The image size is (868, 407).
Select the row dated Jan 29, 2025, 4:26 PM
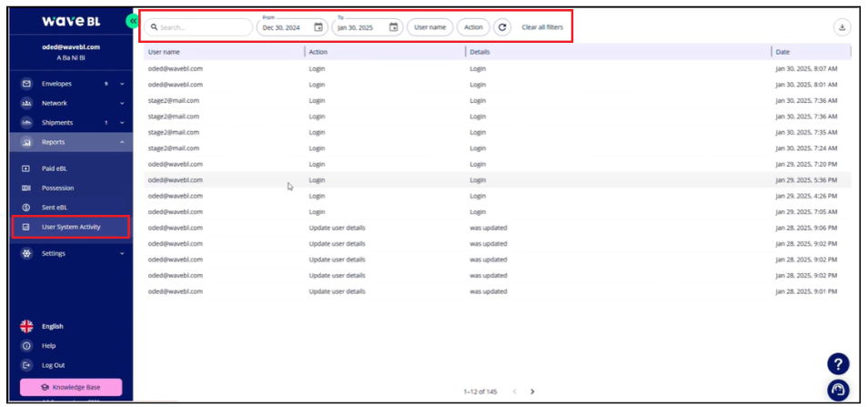[497, 196]
